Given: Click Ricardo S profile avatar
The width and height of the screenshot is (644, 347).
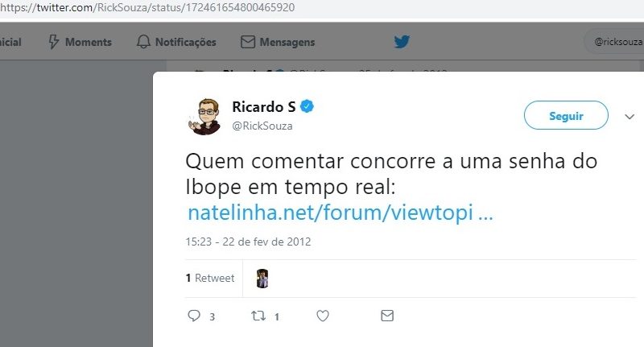Looking at the screenshot, I should [205, 116].
